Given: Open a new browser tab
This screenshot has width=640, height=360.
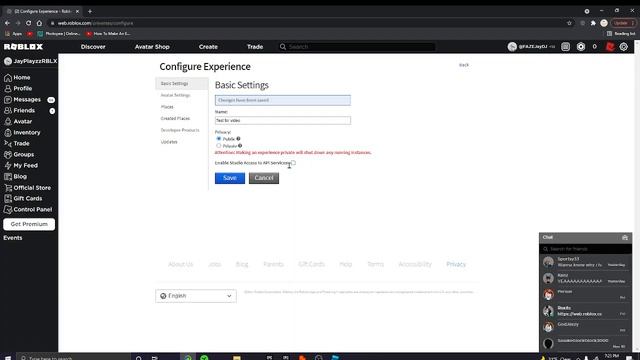Looking at the screenshot, I should click(x=90, y=11).
